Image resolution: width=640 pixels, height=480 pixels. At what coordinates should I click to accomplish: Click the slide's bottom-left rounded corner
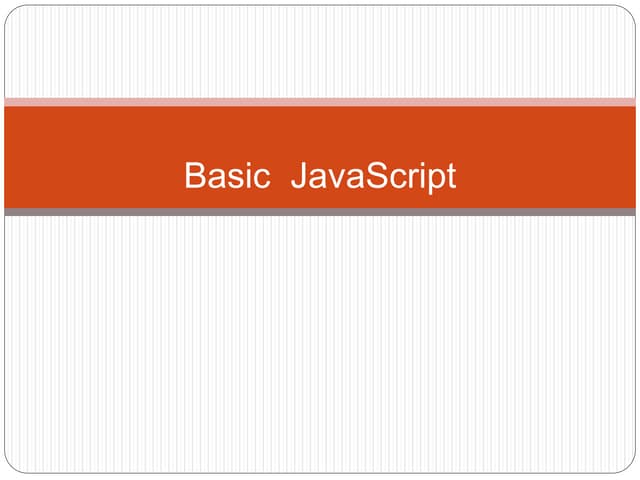[x=10, y=468]
